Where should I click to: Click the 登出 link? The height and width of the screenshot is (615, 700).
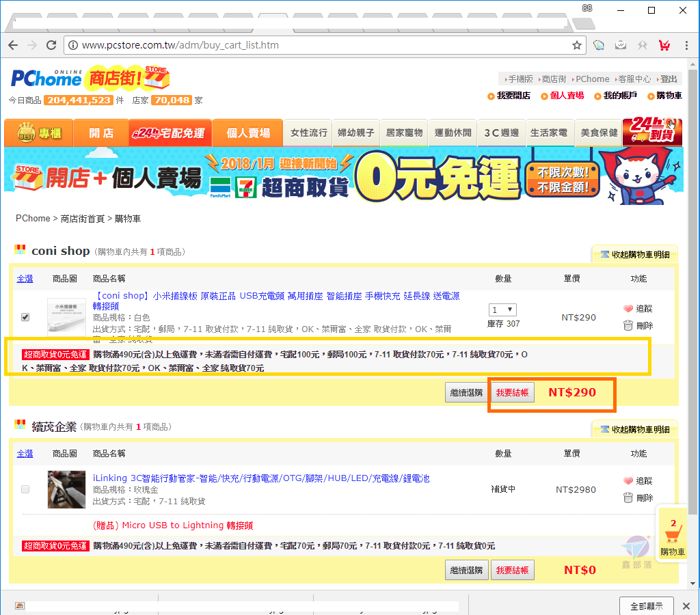669,79
